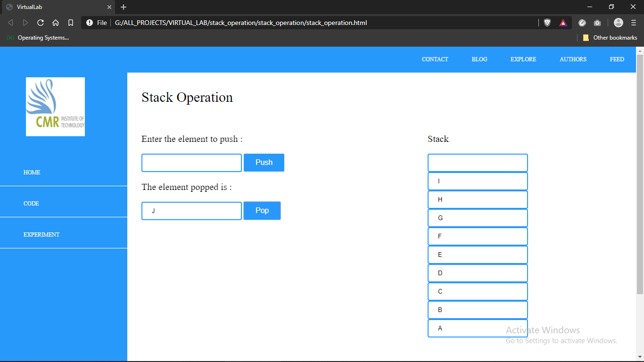Open the browser hamburger menu
The height and width of the screenshot is (362, 644).
[634, 23]
